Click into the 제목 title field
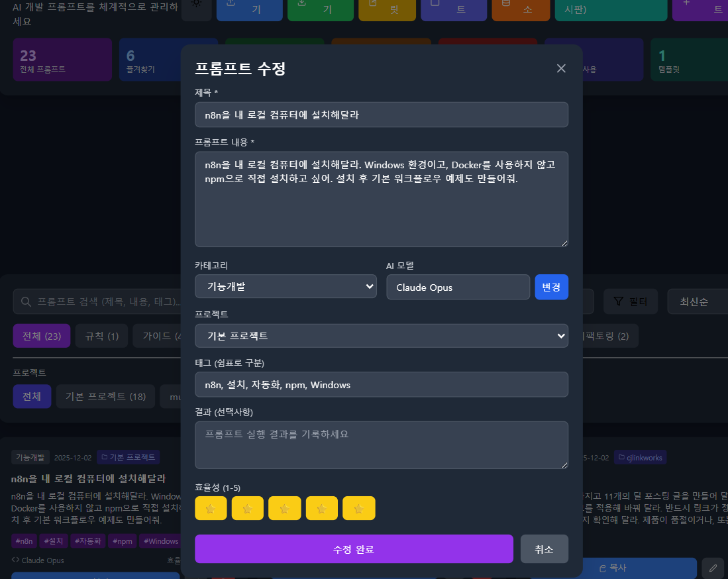The height and width of the screenshot is (579, 728). 381,115
